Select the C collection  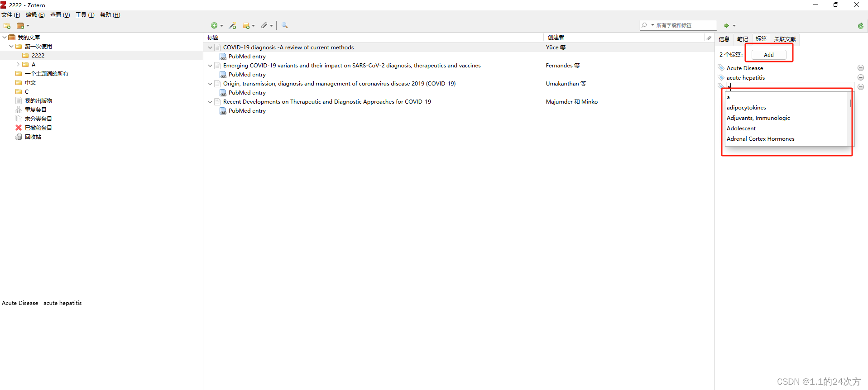pos(27,91)
